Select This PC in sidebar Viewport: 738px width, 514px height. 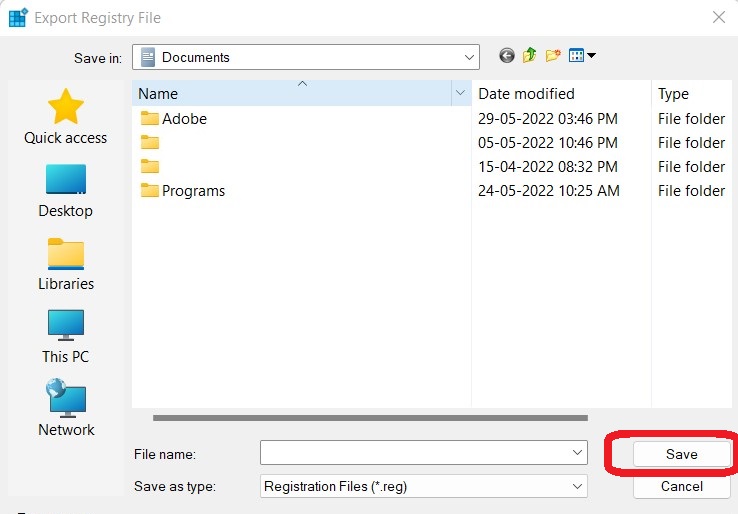click(66, 337)
